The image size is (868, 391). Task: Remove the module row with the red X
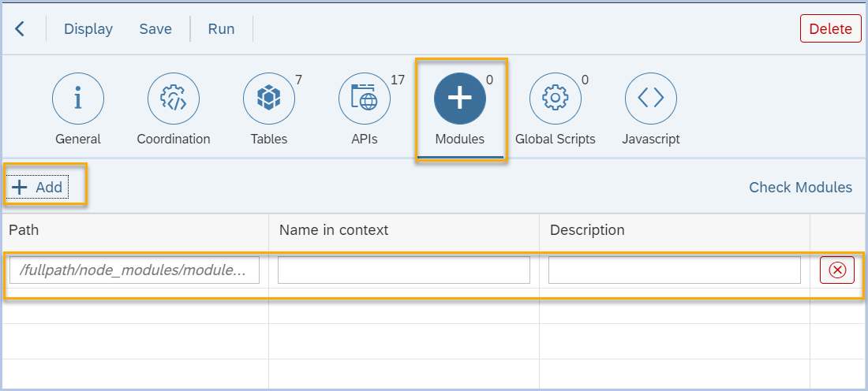coord(837,270)
